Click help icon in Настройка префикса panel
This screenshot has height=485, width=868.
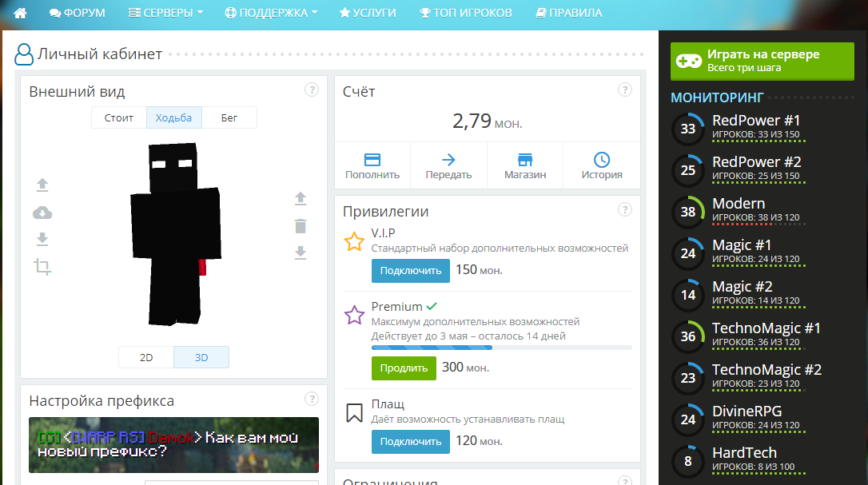[312, 399]
